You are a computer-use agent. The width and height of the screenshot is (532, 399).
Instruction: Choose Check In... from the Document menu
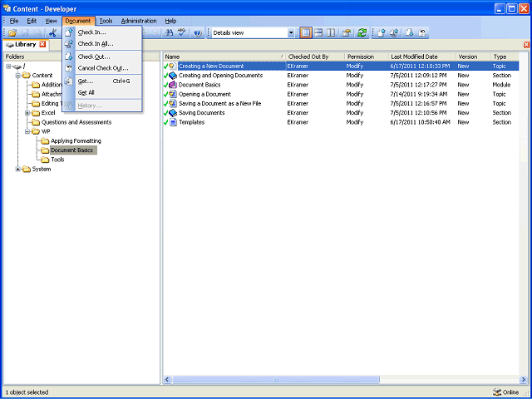click(x=101, y=32)
